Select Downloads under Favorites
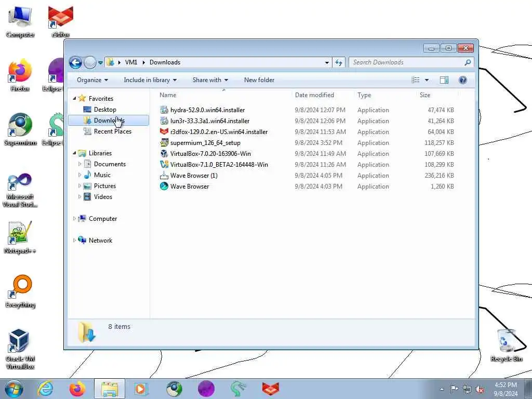Image resolution: width=532 pixels, height=399 pixels. [109, 121]
